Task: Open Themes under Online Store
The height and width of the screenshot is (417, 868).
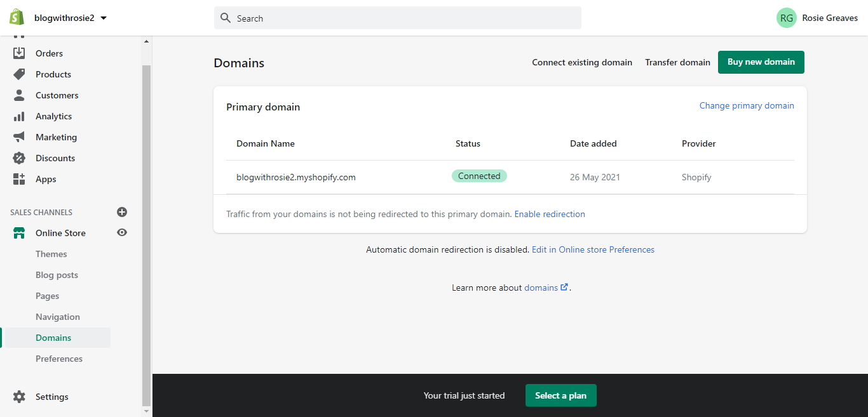Action: (51, 254)
